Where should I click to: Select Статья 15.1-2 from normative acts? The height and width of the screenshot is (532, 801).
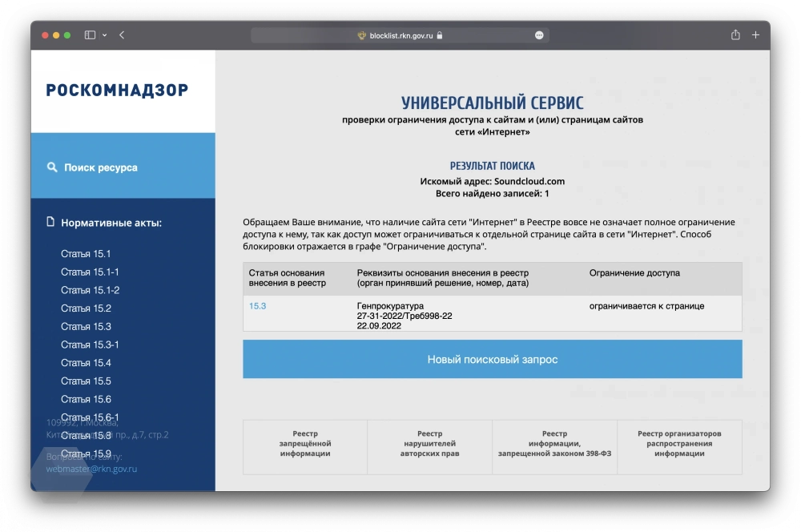90,290
